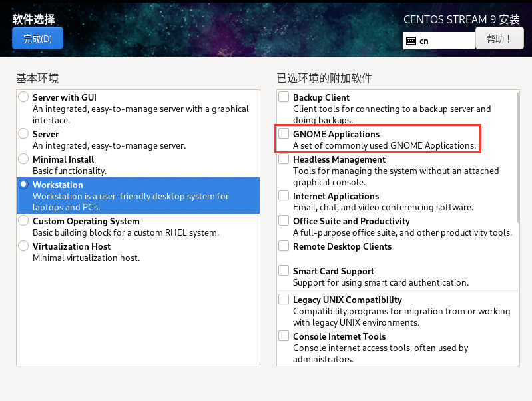
Task: Toggle Headless Management checkbox
Action: pos(284,159)
